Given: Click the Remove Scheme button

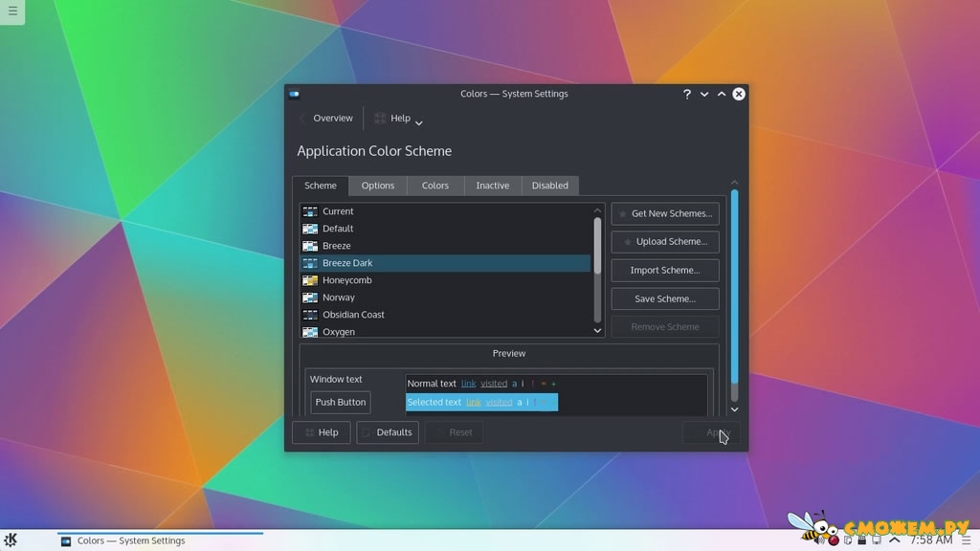Looking at the screenshot, I should point(665,327).
